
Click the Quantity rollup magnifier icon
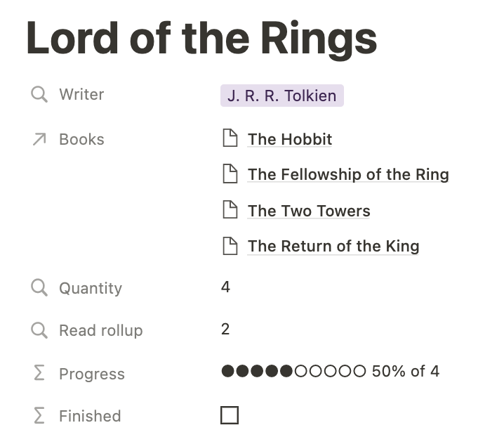39,287
